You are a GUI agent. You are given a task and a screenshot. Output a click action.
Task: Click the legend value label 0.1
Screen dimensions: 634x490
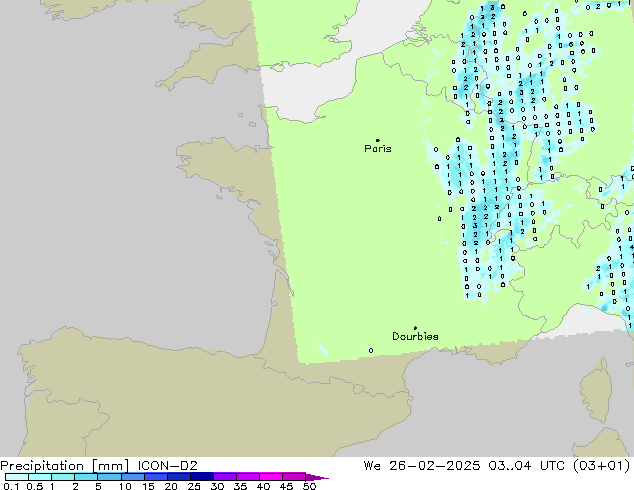pos(11,486)
